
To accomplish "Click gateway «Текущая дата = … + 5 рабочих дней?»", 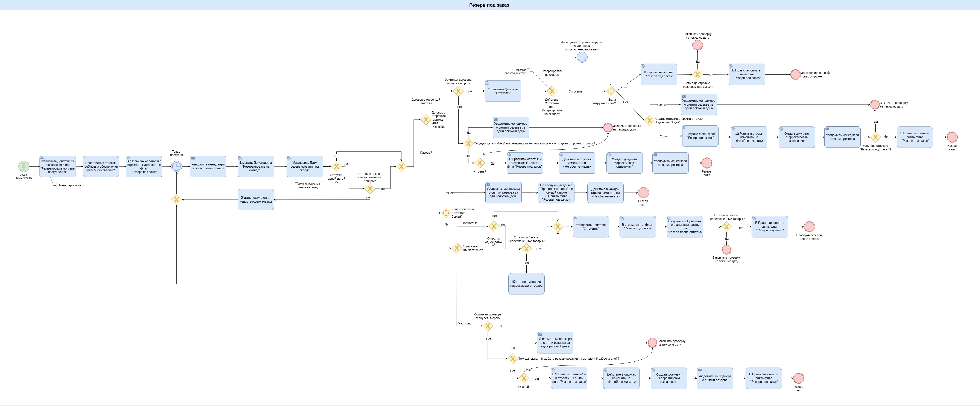I will point(512,359).
